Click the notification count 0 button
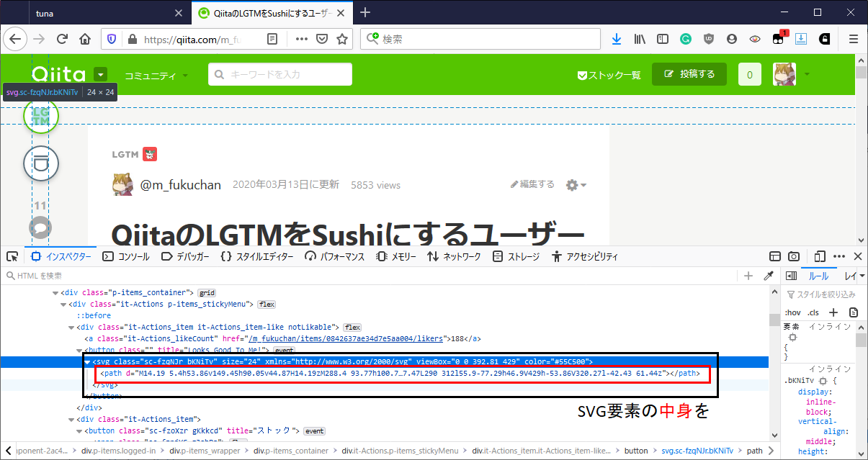This screenshot has height=460, width=868. pyautogui.click(x=750, y=74)
